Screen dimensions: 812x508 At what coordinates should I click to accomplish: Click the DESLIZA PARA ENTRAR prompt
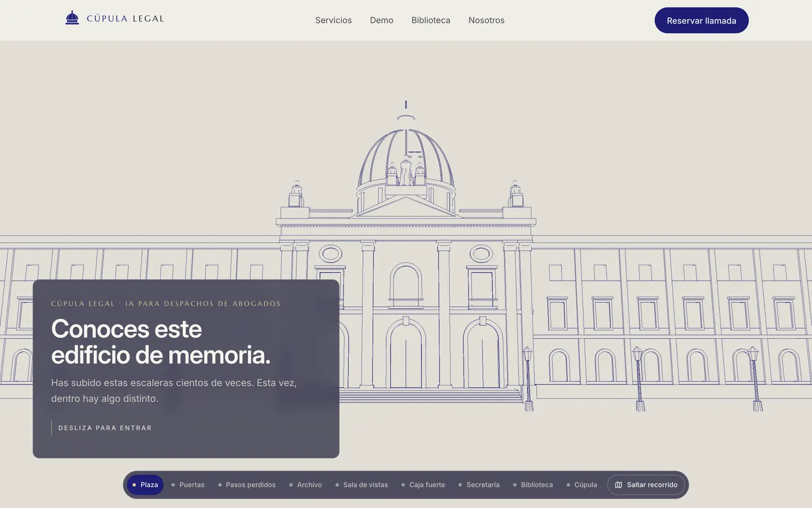click(105, 428)
